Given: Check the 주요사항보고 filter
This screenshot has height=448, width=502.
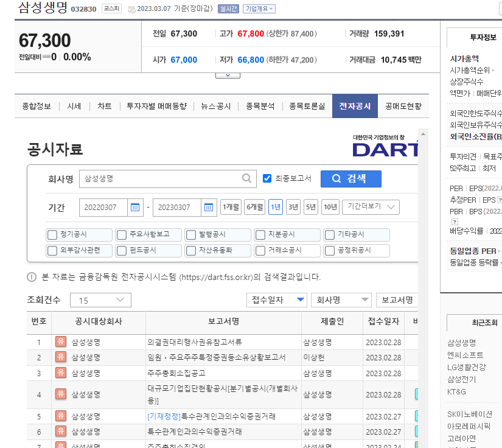Looking at the screenshot, I should (x=122, y=235).
